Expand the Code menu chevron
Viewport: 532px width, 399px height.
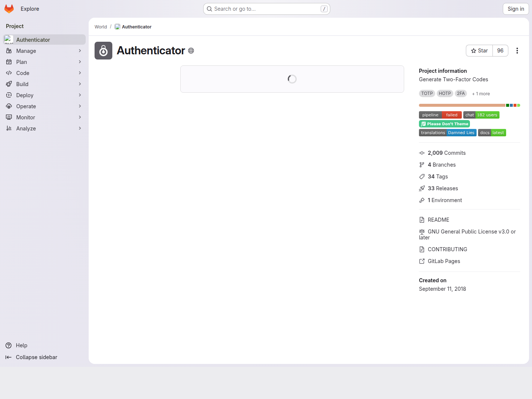[80, 73]
